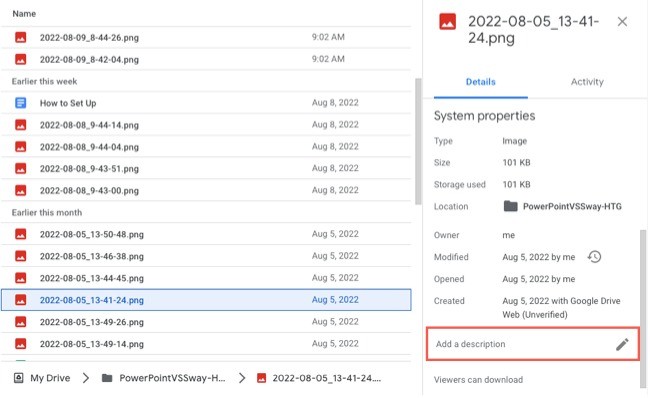Viewport: 650px width, 398px height.
Task: Click Viewers can download text
Action: (478, 380)
